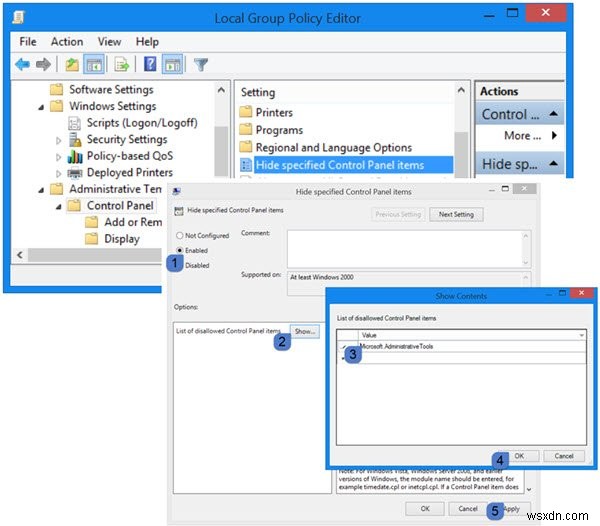Select the Disabled option
The width and height of the screenshot is (600, 526).
coord(197,265)
